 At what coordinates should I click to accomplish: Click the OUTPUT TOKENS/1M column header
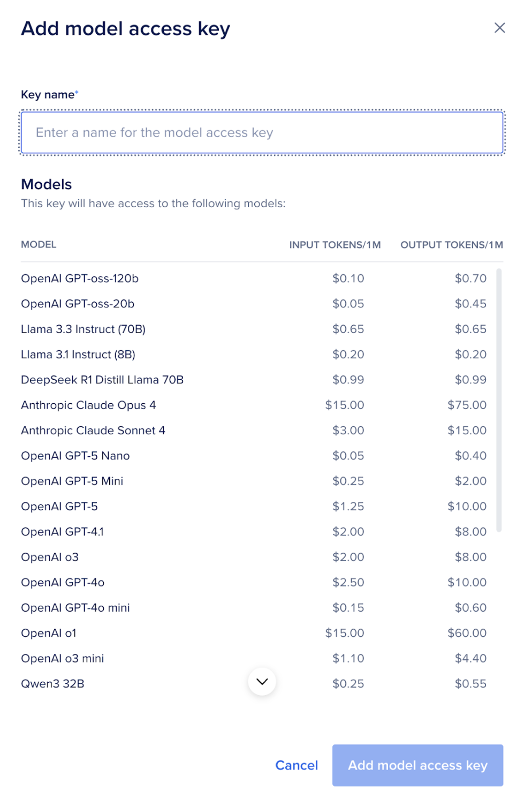point(452,245)
